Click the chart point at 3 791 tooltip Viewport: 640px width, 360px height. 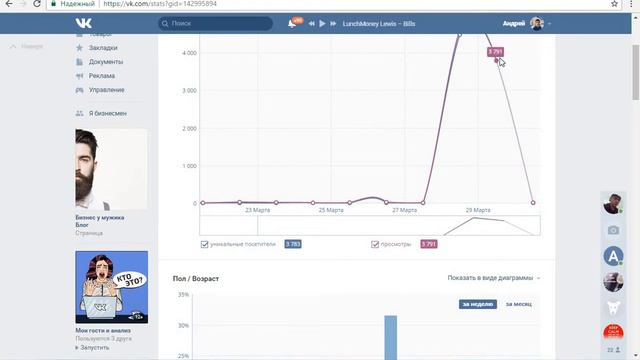pos(497,61)
